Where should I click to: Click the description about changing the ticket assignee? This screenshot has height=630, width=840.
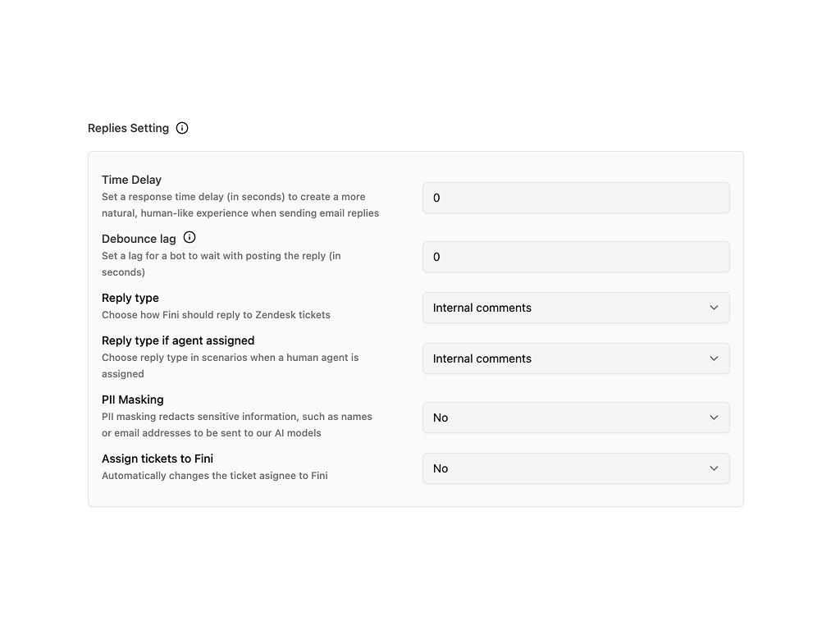coord(214,476)
